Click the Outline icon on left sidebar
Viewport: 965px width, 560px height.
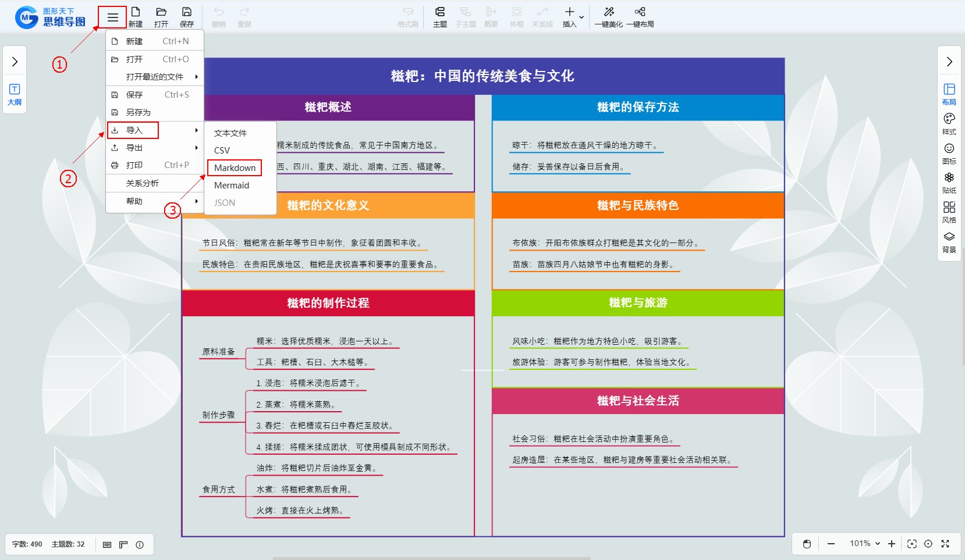click(15, 94)
